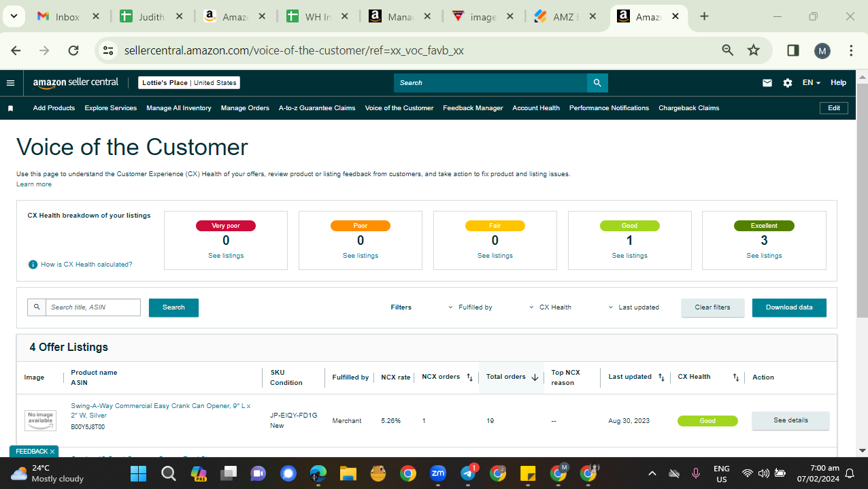Open Feedback Manager menu item
Screen dimensions: 868x489
click(473, 108)
